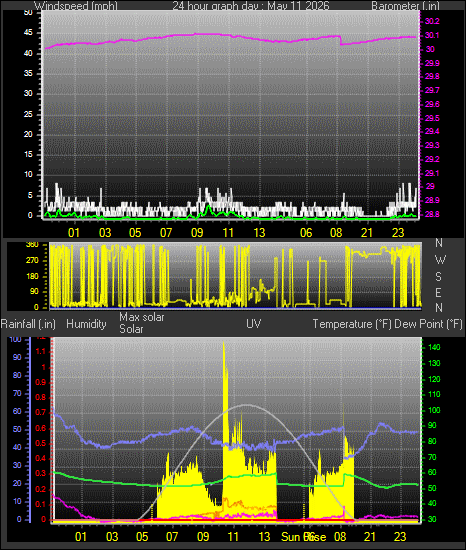This screenshot has height=550, width=466.
Task: Click the "05" hour label under the bottom chart
Action: tap(142, 537)
